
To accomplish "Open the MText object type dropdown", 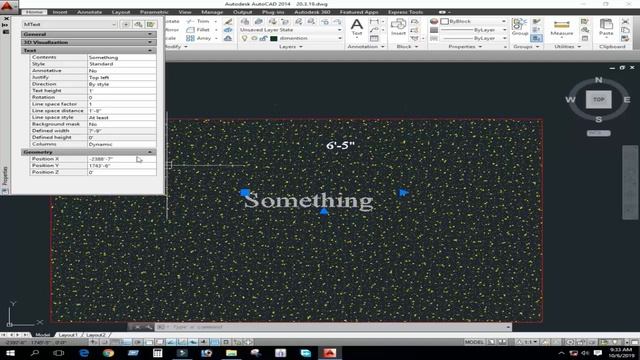I will 70,24.
